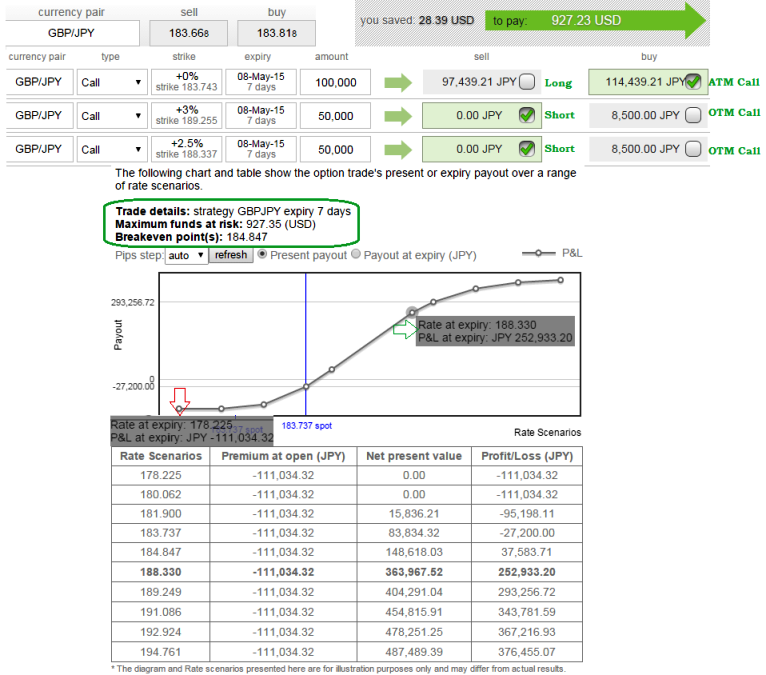
Task: Click the GBP/JPY pair field in the +0% row
Action: click(39, 82)
